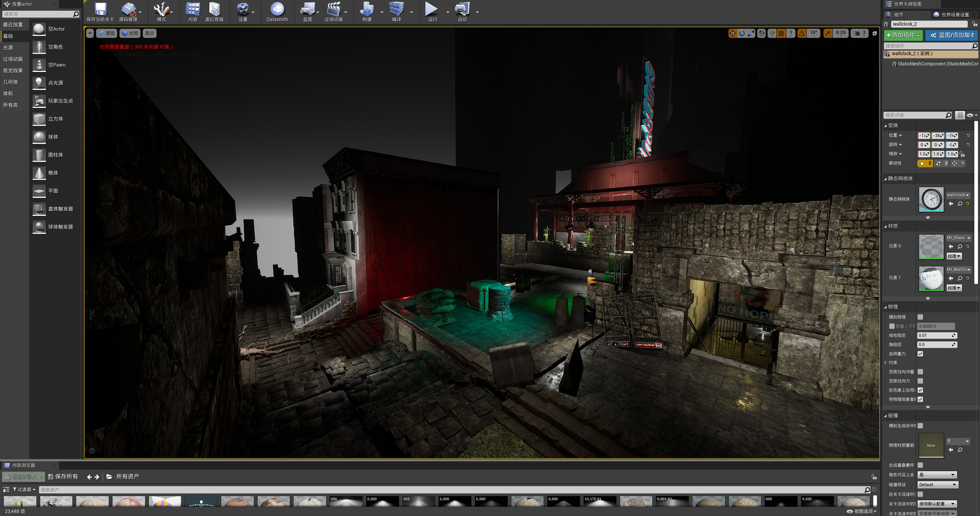This screenshot has height=516, width=980.
Task: Disable the 启用重力 checkbox
Action: 920,354
